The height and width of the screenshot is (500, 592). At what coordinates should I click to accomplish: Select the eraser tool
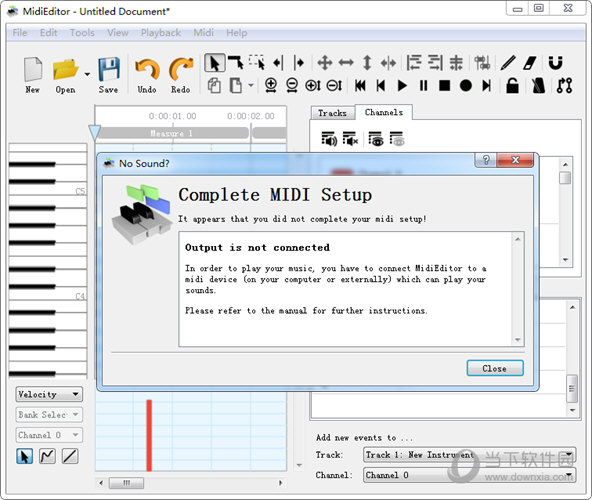tap(529, 63)
